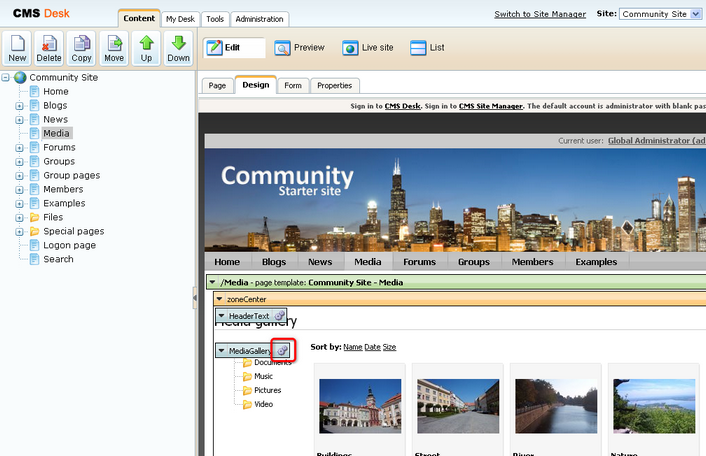Image resolution: width=706 pixels, height=456 pixels.
Task: Open the Properties tab
Action: [335, 86]
